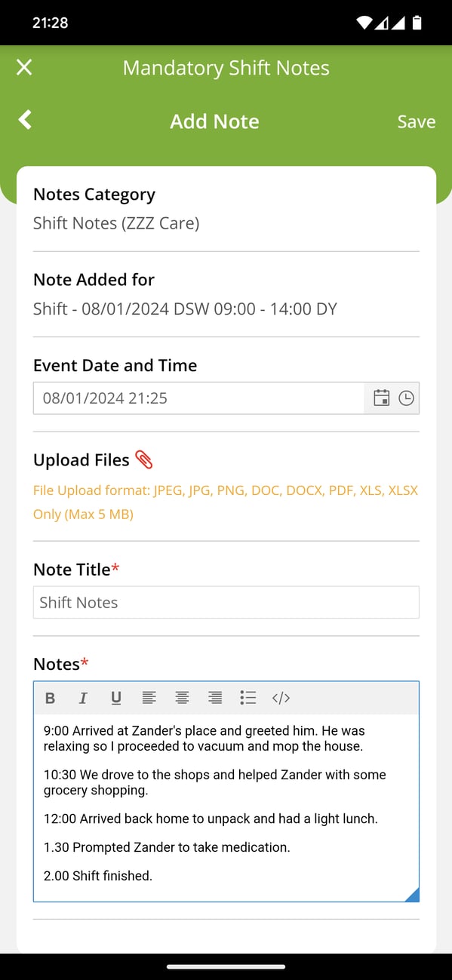Align note text to the left

click(149, 698)
